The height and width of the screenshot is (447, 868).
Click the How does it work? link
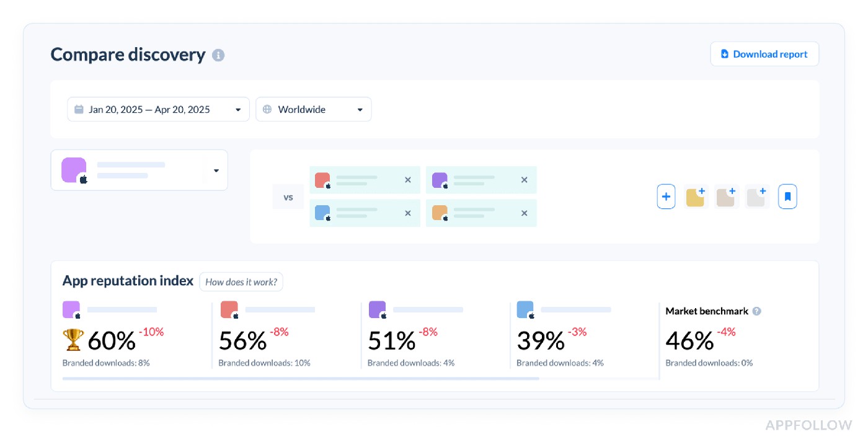pyautogui.click(x=241, y=281)
